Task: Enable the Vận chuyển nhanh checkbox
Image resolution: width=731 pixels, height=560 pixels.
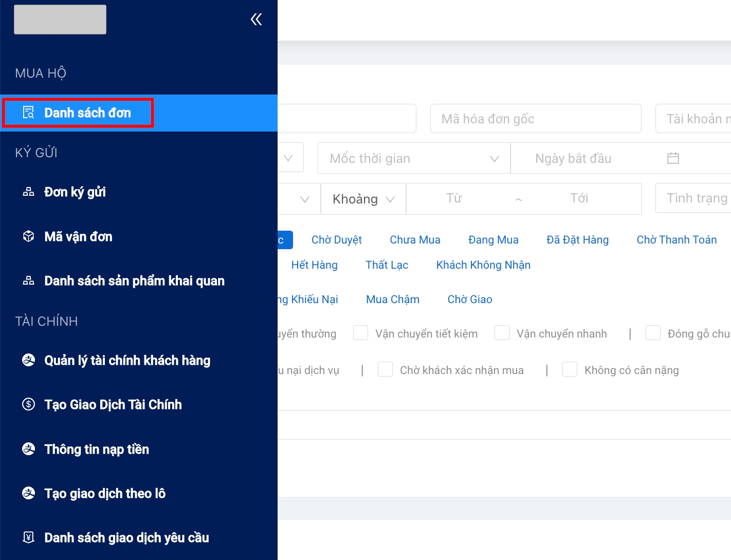Action: click(502, 333)
